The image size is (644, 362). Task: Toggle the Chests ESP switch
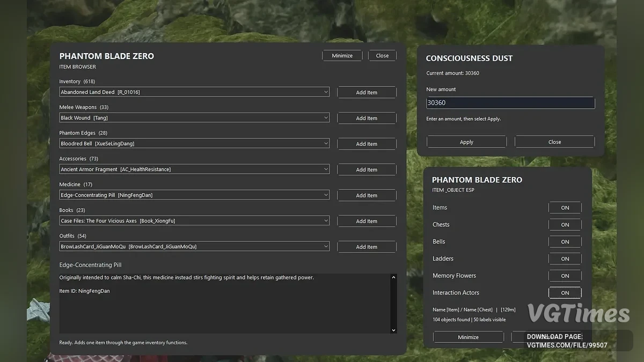pos(565,225)
